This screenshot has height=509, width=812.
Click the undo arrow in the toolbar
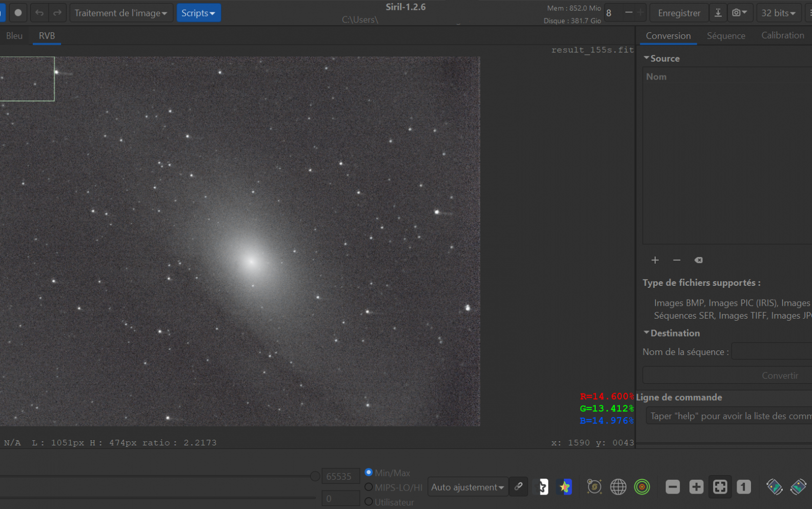coord(39,13)
